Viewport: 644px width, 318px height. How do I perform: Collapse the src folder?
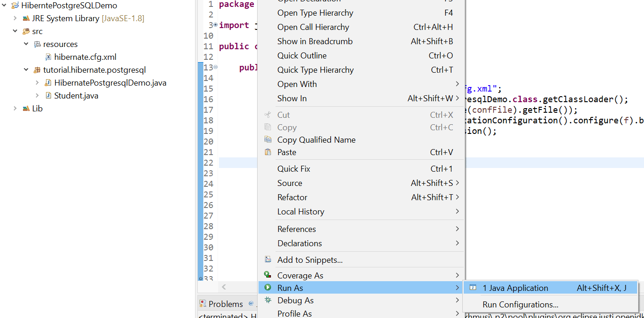[x=15, y=31]
